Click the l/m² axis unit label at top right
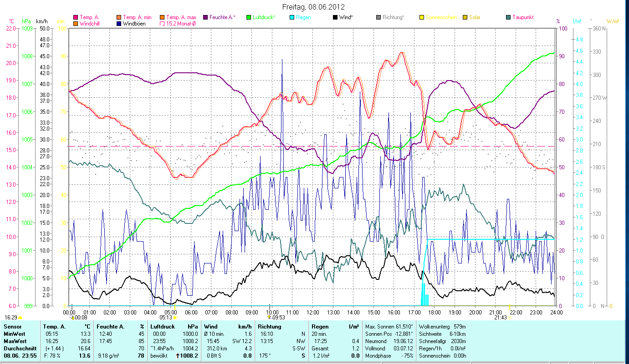Screen dimensions: 629x364 coord(577,21)
